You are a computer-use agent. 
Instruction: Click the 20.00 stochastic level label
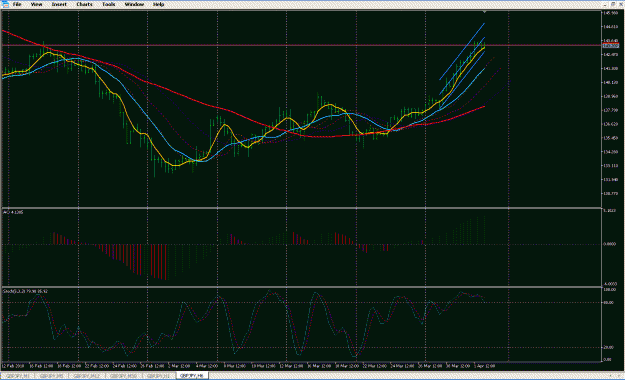point(609,348)
